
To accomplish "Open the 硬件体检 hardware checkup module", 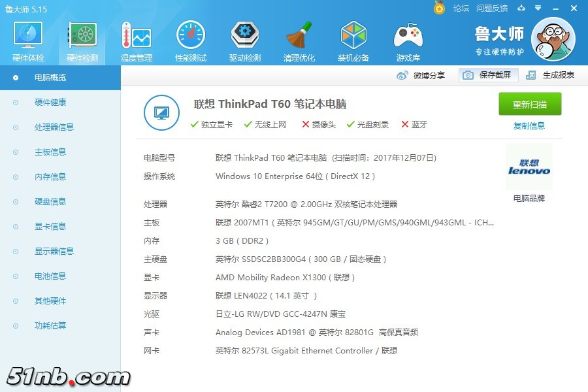I will [x=28, y=41].
